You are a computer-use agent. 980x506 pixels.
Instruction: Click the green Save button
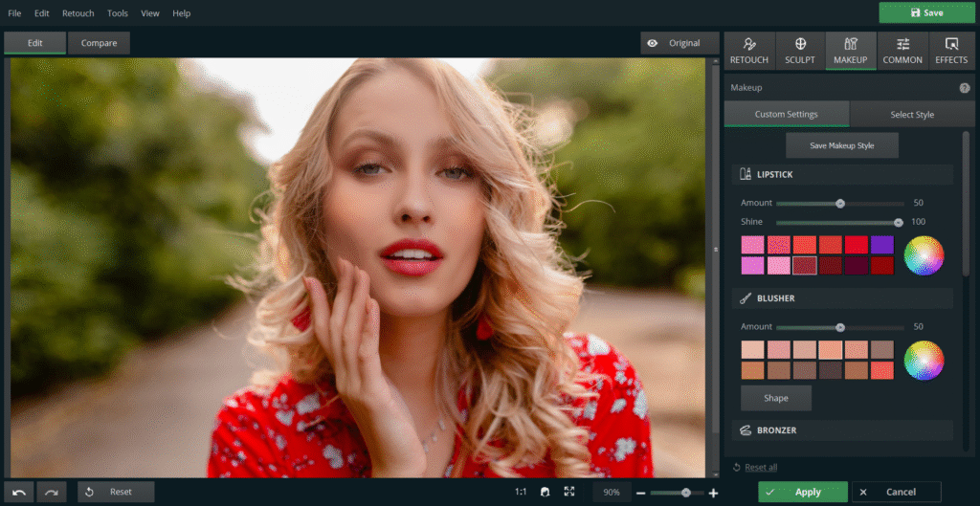coord(926,12)
